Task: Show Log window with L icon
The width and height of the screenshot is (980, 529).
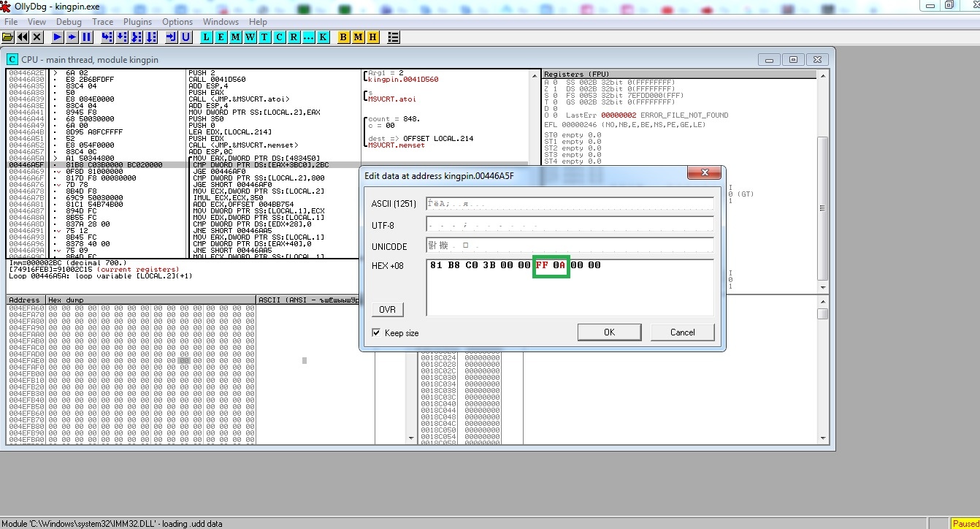Action: [206, 37]
